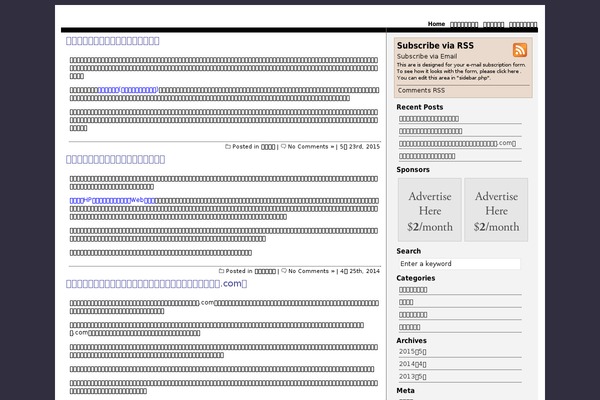
Task: Click folder icon beside 2015 post's Posted in
Action: pos(228,147)
